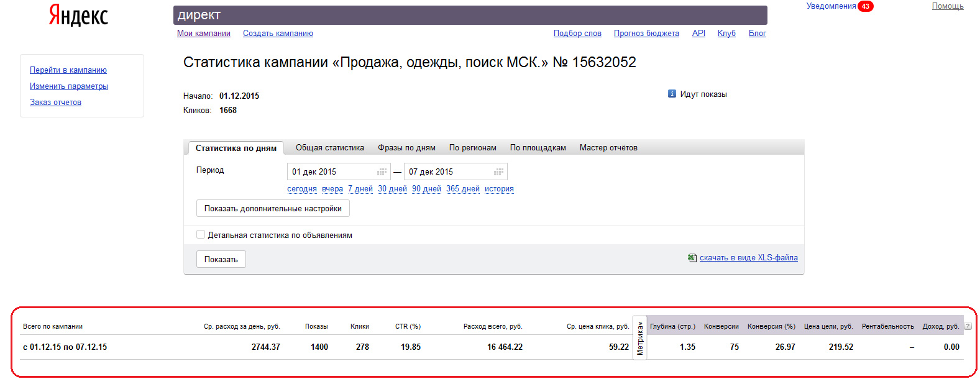The height and width of the screenshot is (384, 980).
Task: Click the Ср. расход за день column header
Action: pyautogui.click(x=242, y=326)
